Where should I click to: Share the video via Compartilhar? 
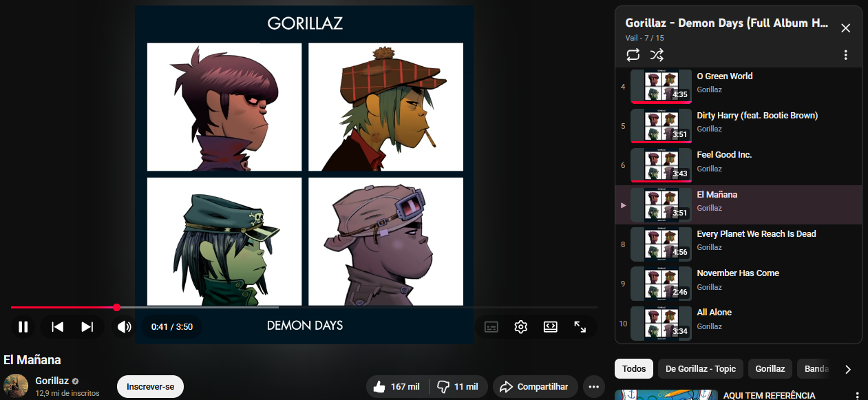point(534,387)
